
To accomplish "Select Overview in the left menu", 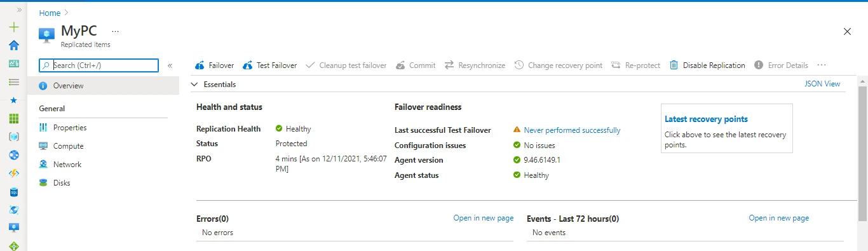I will tap(103, 86).
